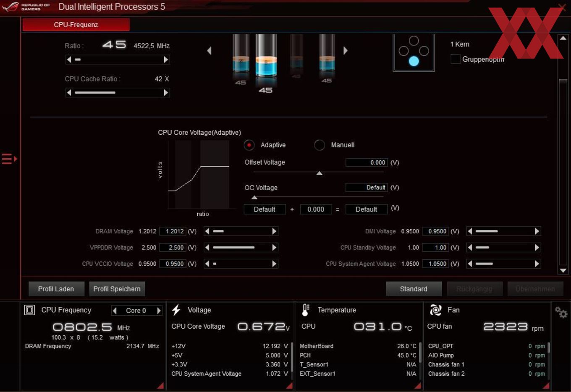This screenshot has height=392, width=571.
Task: Switch to previous core in CPU Frequency
Action: tap(115, 311)
